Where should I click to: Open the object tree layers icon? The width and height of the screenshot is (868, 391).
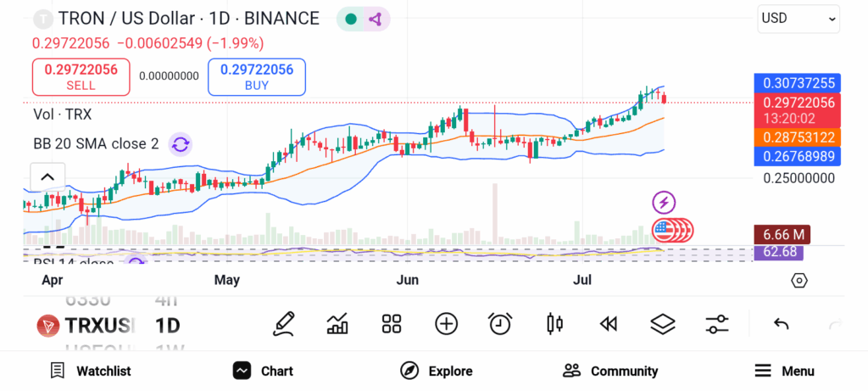(663, 324)
